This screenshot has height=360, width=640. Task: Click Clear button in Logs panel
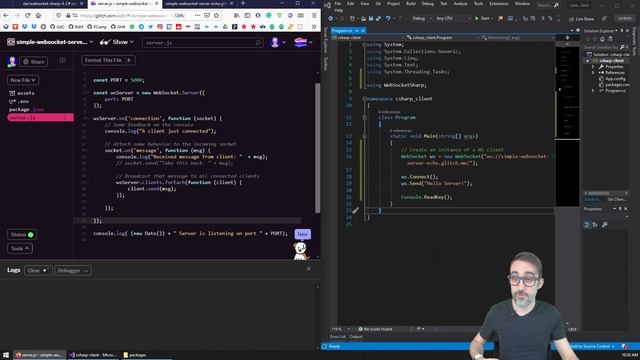tap(38, 270)
